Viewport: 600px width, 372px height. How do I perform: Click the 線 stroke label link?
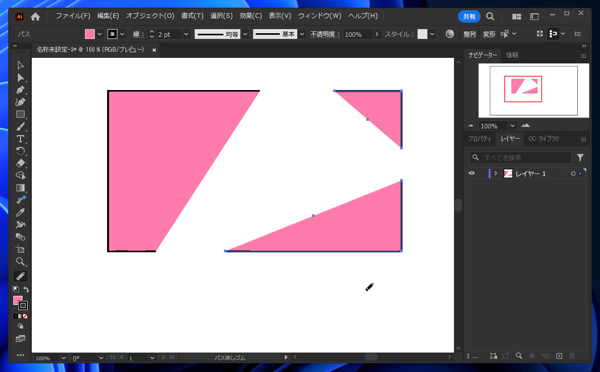tap(138, 34)
